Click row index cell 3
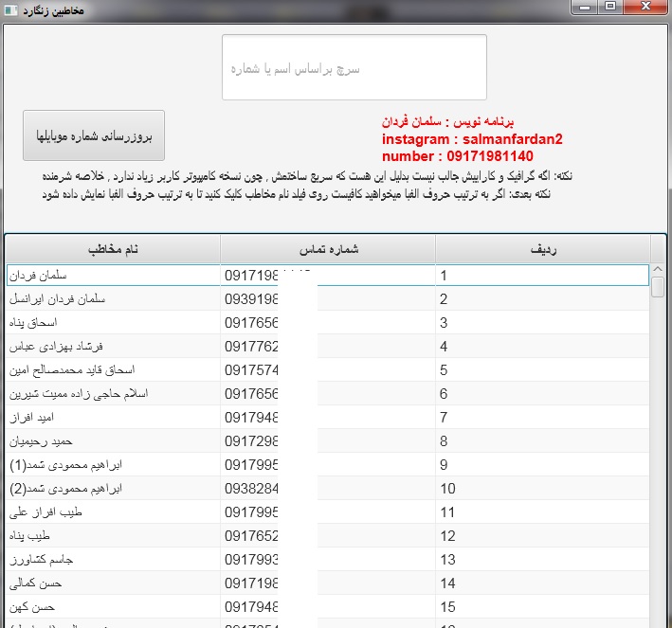This screenshot has width=672, height=628. click(x=542, y=323)
